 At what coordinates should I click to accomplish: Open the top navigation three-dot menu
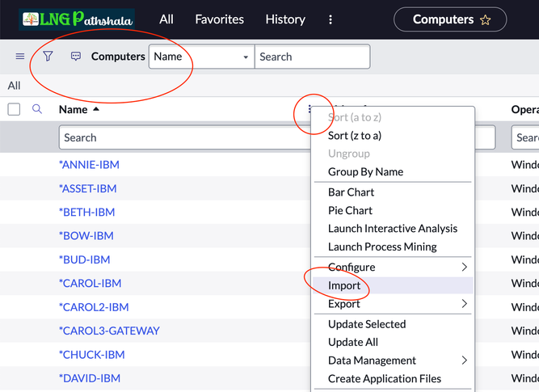[331, 19]
